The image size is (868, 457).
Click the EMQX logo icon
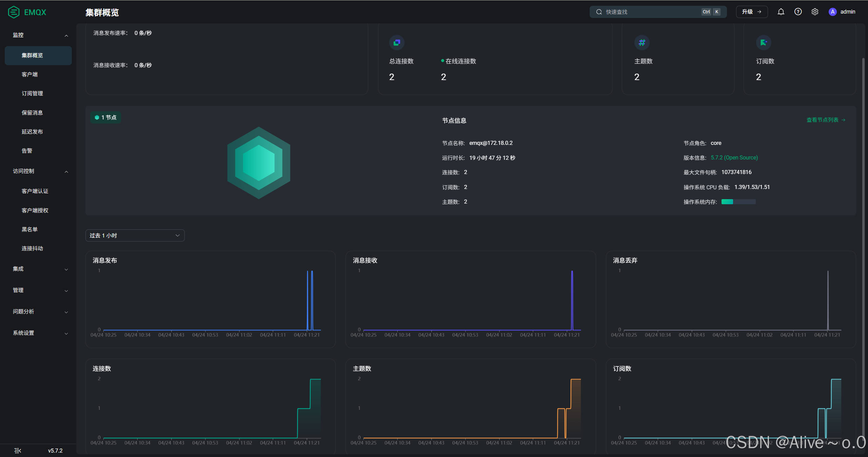click(x=14, y=12)
